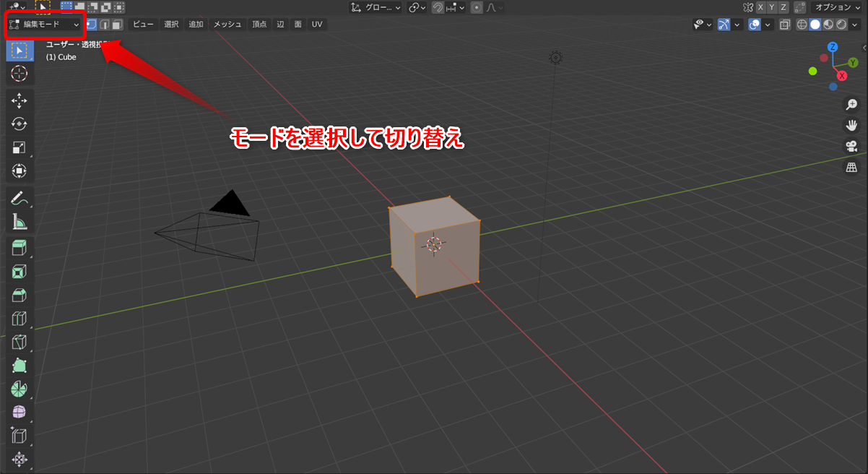Open the 追加 menu

click(196, 25)
